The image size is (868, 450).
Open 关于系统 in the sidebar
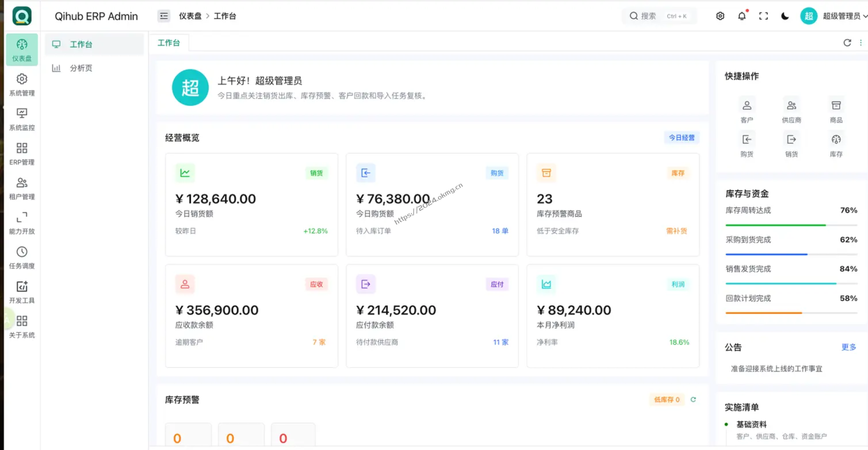22,327
